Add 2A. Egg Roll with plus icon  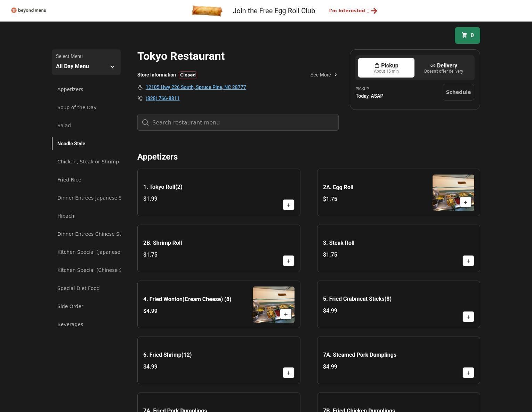465,202
